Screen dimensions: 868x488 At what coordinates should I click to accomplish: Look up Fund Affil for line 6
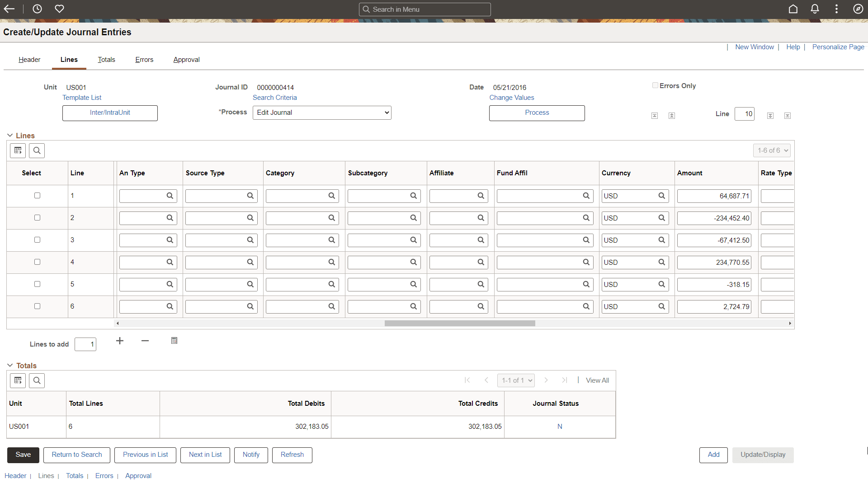pyautogui.click(x=586, y=306)
